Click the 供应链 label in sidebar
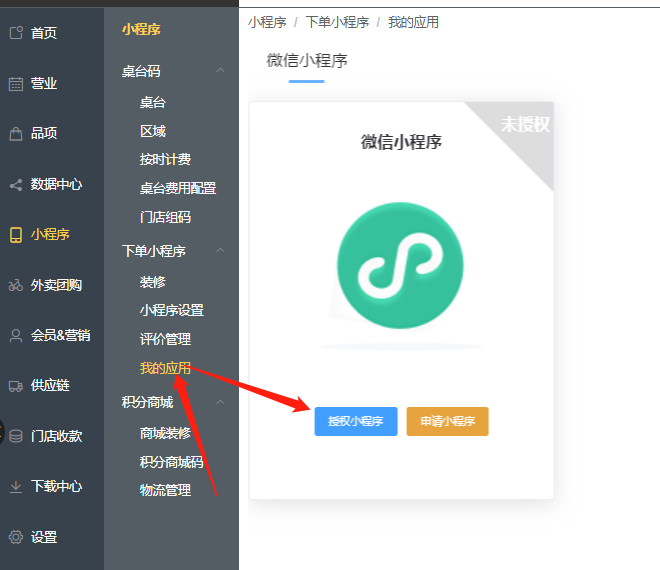 tap(50, 385)
